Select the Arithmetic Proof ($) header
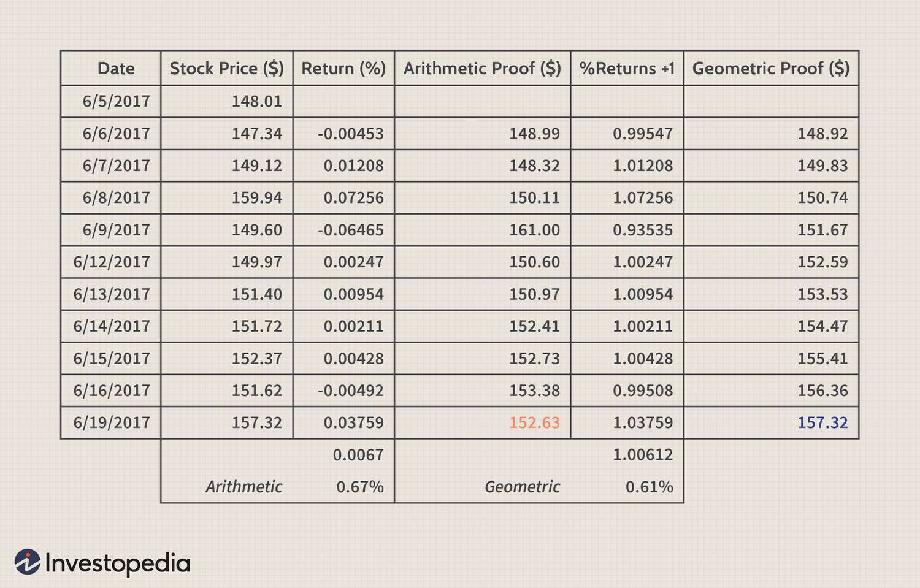920x588 pixels. pyautogui.click(x=482, y=68)
